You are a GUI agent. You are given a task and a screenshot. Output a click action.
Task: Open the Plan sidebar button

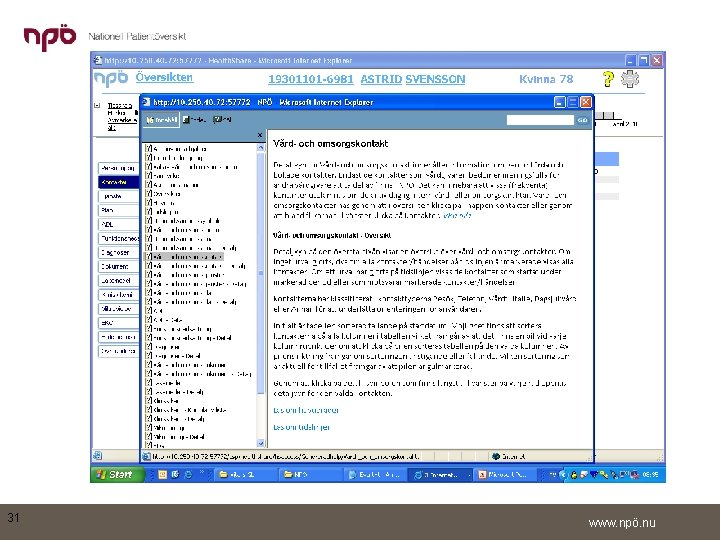pos(118,210)
